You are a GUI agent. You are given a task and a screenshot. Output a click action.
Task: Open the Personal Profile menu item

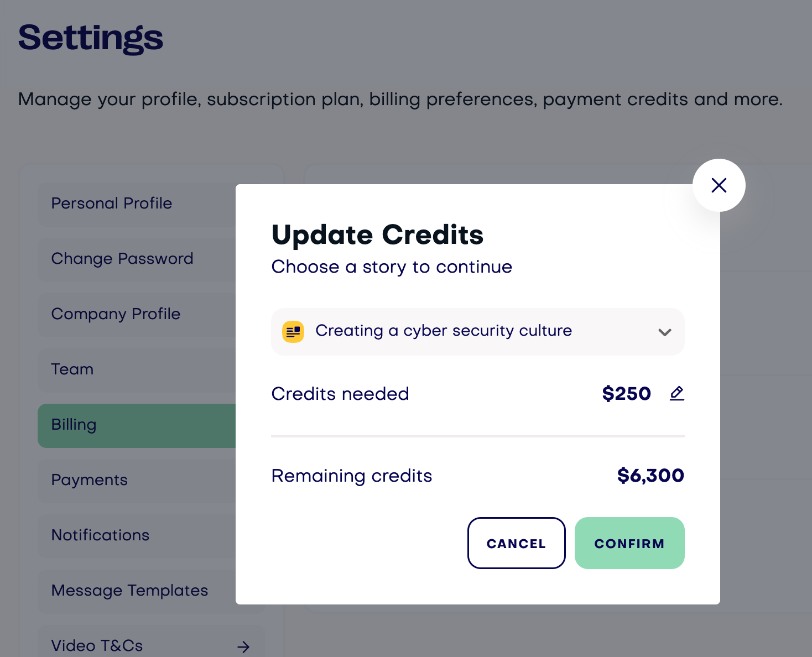pos(137,204)
